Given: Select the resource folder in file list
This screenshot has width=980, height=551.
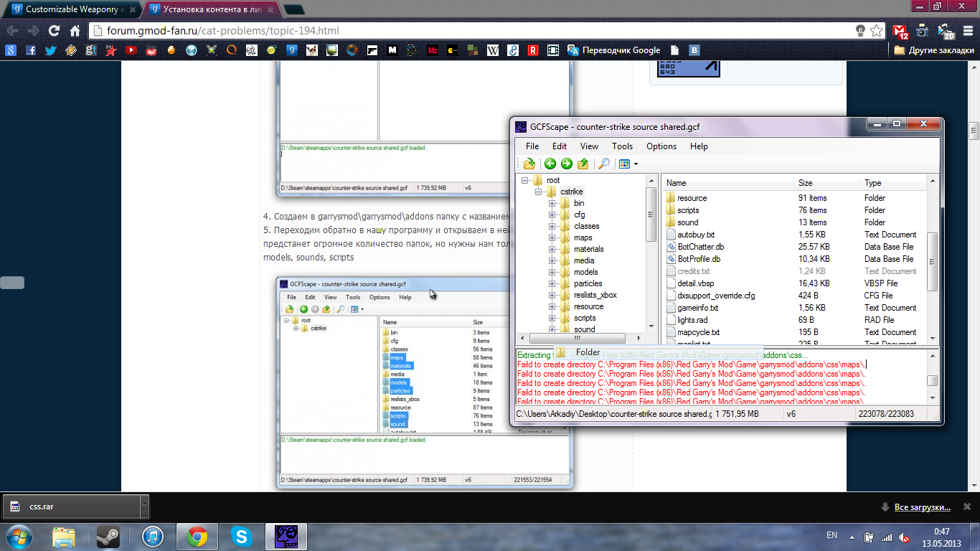Looking at the screenshot, I should 794,198.
